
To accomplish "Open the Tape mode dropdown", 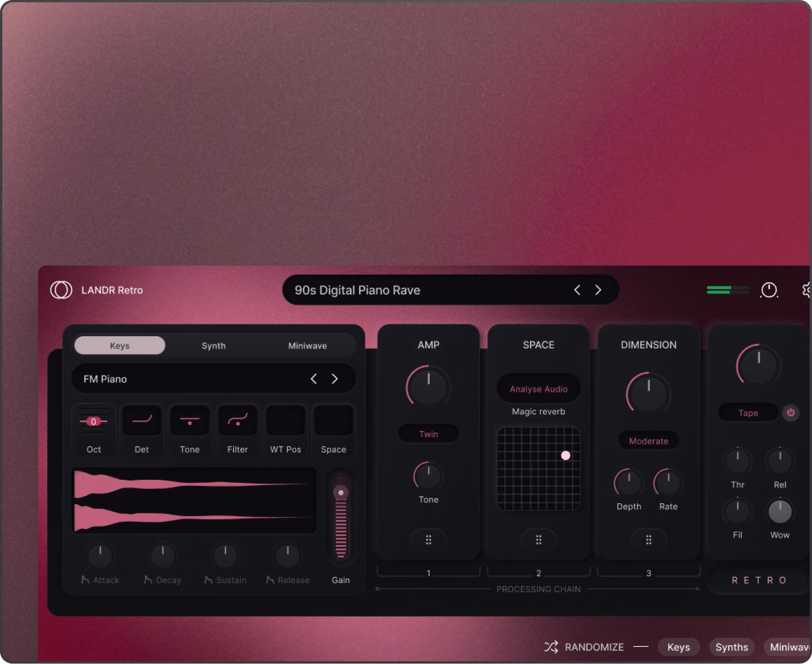I will coord(748,412).
